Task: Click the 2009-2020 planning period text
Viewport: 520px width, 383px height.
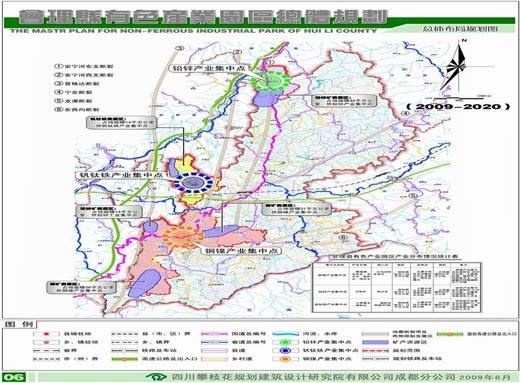Action: (x=459, y=106)
